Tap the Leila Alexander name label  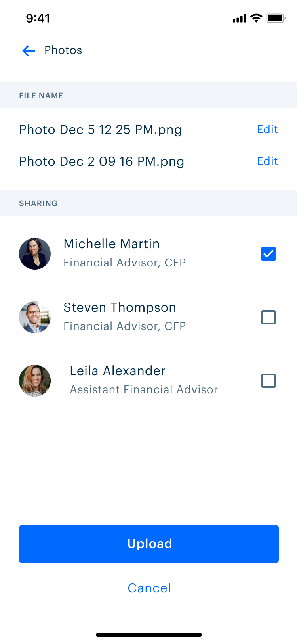(118, 371)
